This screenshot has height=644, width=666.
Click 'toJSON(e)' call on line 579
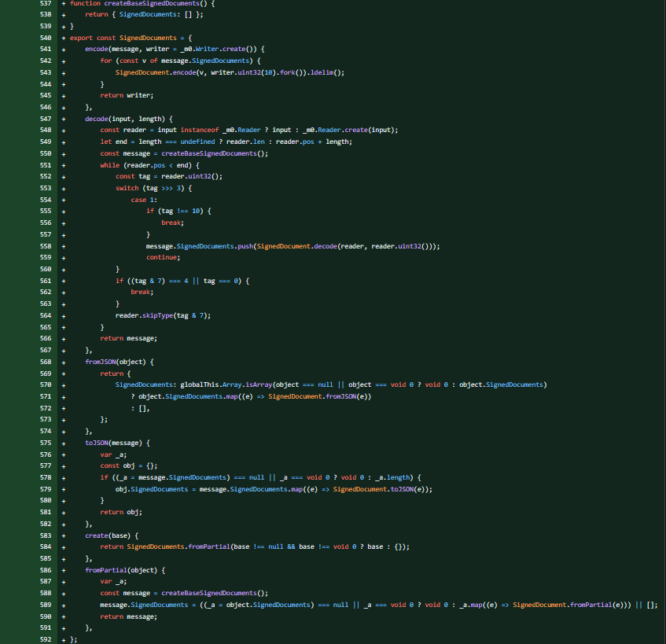[x=410, y=489]
